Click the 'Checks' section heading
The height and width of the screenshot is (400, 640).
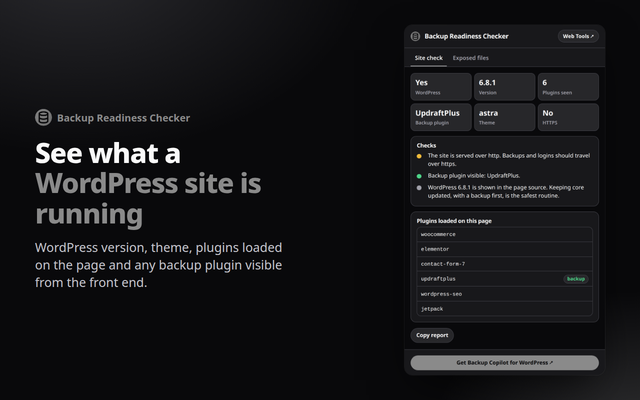point(426,145)
